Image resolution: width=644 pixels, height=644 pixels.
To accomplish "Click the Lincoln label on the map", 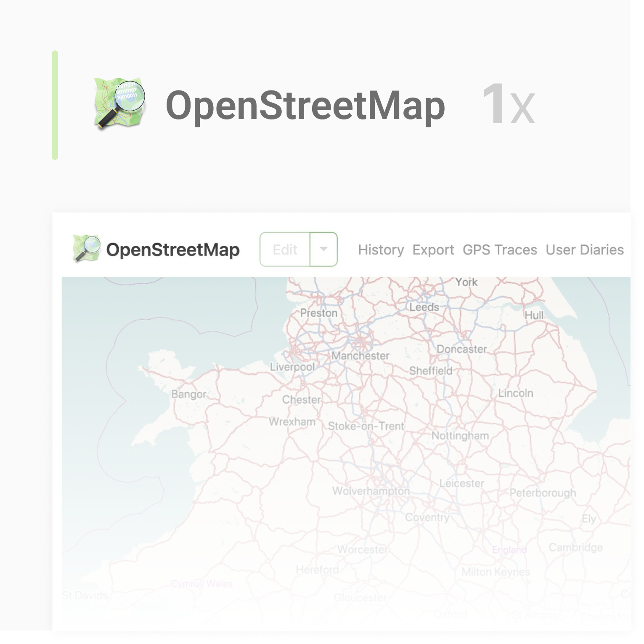I will coord(516,393).
